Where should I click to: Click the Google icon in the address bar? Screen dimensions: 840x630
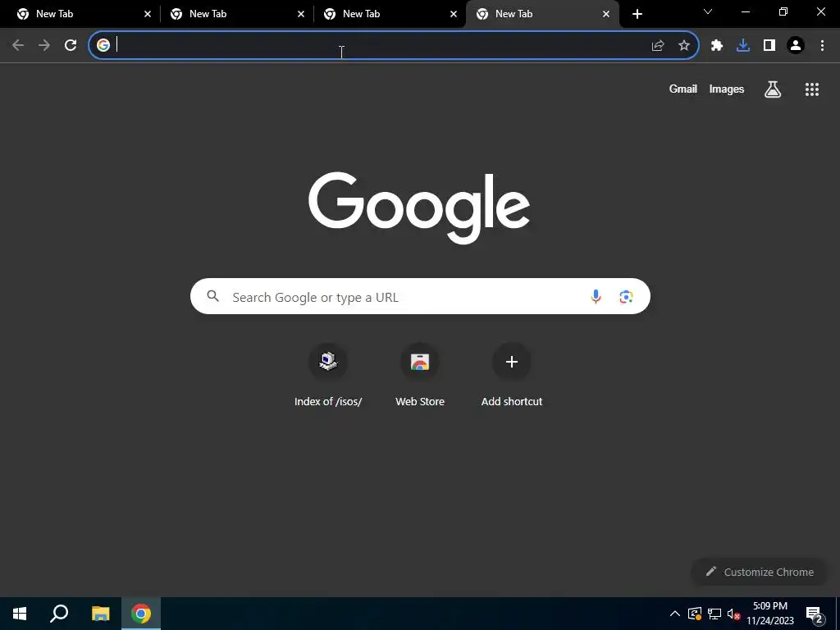pos(103,45)
